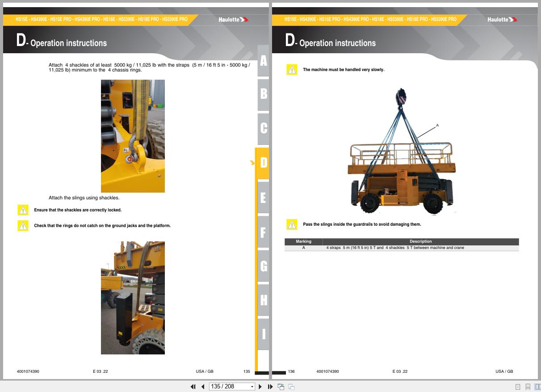Image resolution: width=541 pixels, height=392 pixels.
Task: Click the marking cell 'A' in the table
Action: click(x=304, y=248)
